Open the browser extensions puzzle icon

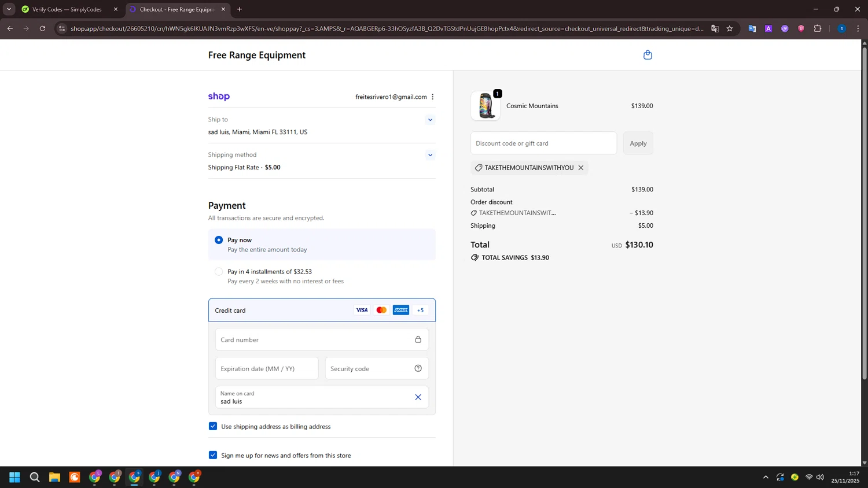[x=817, y=28]
